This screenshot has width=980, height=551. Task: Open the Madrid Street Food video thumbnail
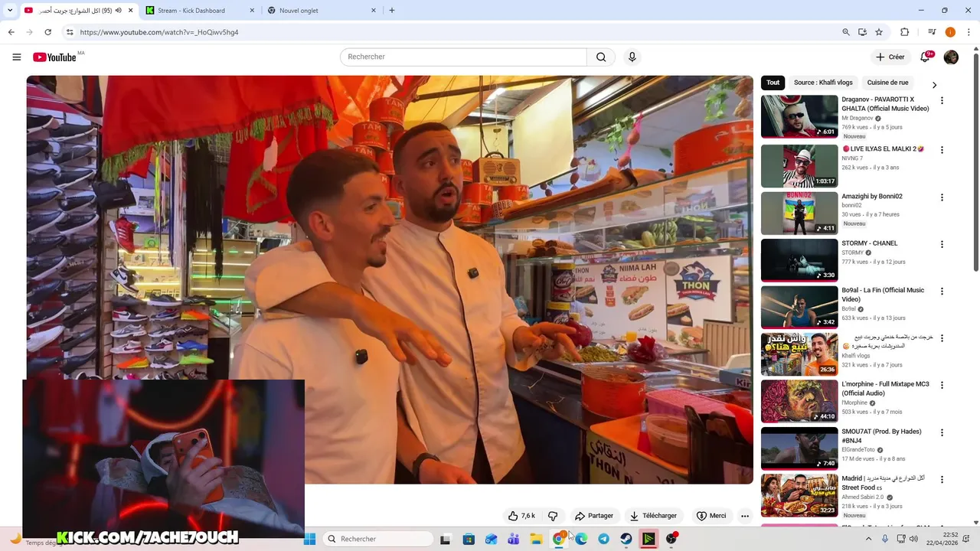pyautogui.click(x=799, y=495)
